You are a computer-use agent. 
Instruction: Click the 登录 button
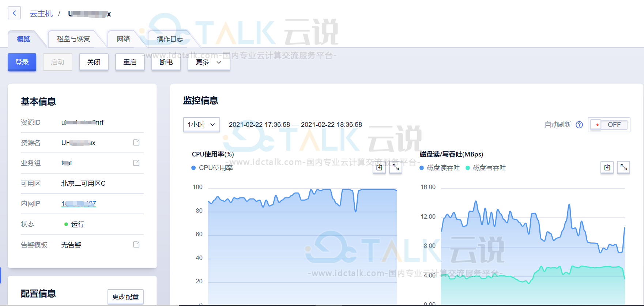22,62
